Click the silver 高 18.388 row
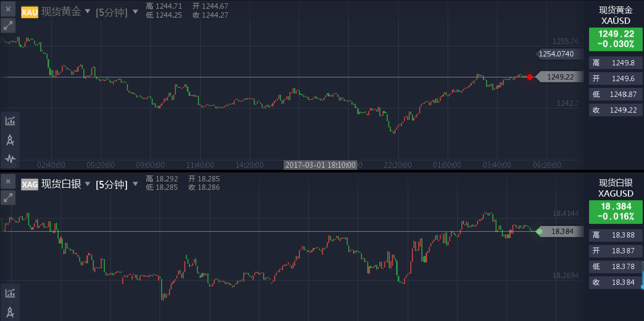The width and height of the screenshot is (644, 321). (x=616, y=235)
